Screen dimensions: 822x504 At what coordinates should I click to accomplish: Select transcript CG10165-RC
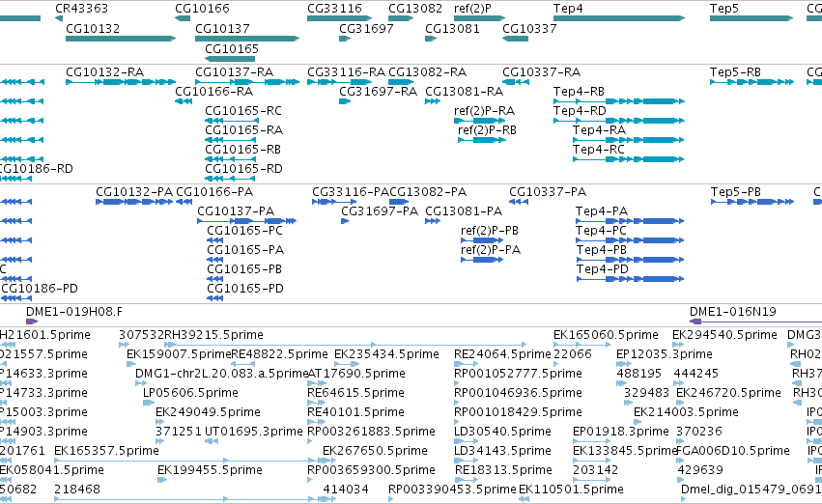(x=243, y=110)
